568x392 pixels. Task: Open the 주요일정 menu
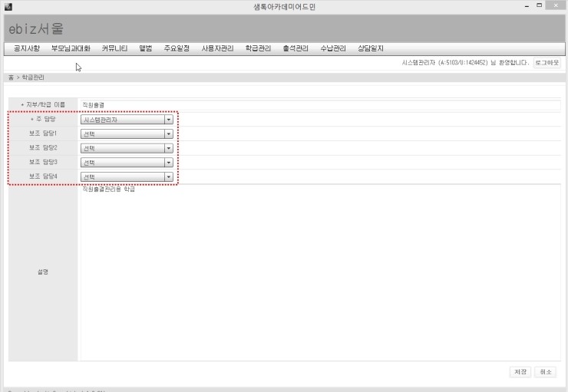(x=177, y=48)
